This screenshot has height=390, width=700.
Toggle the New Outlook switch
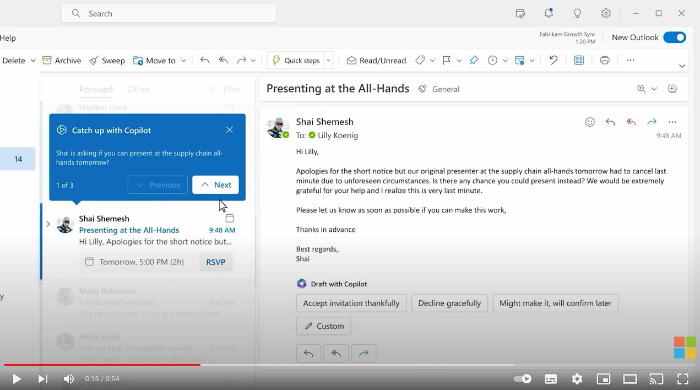[674, 37]
